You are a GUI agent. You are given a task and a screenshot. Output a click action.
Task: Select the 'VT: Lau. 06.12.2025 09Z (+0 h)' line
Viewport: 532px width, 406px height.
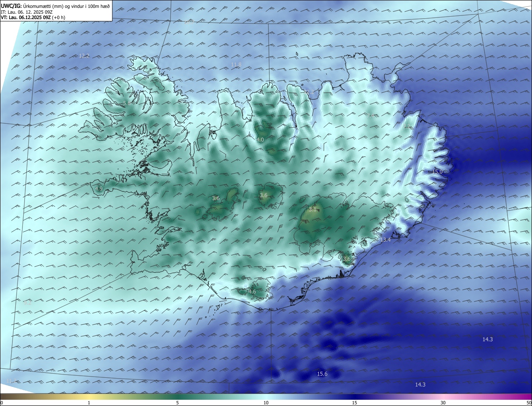coord(33,17)
